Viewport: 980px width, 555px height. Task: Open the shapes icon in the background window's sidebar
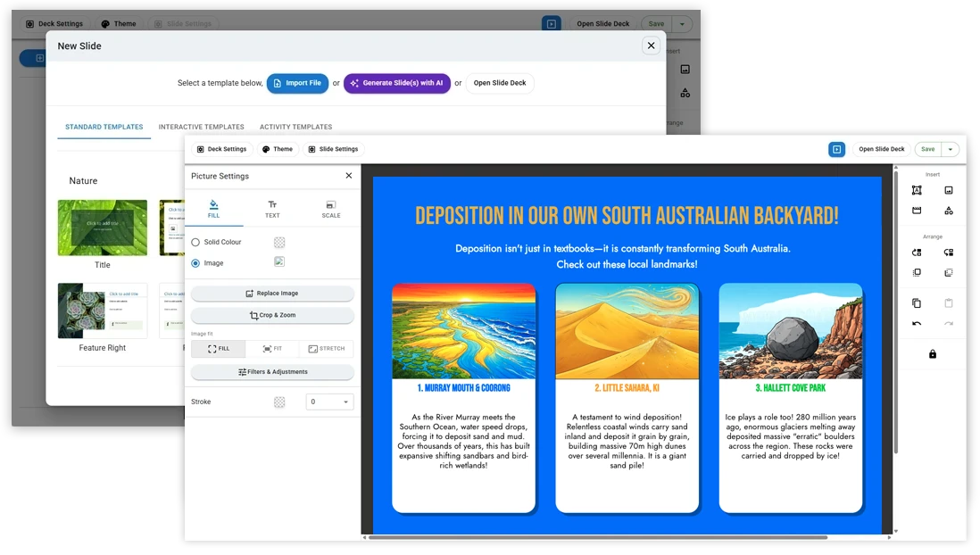tap(685, 93)
